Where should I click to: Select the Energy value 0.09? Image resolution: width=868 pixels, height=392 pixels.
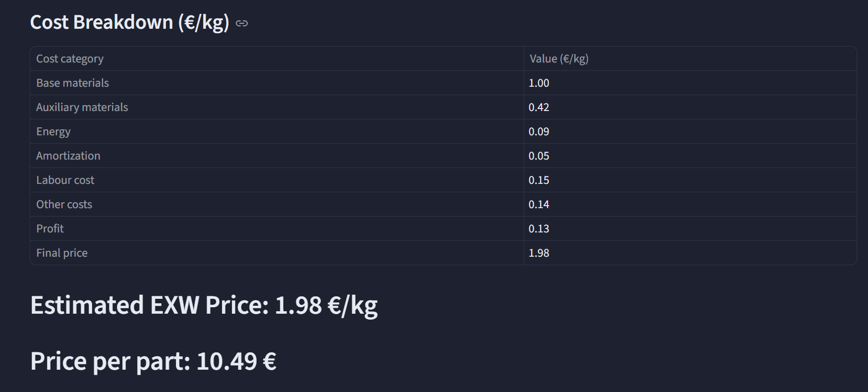pyautogui.click(x=539, y=131)
